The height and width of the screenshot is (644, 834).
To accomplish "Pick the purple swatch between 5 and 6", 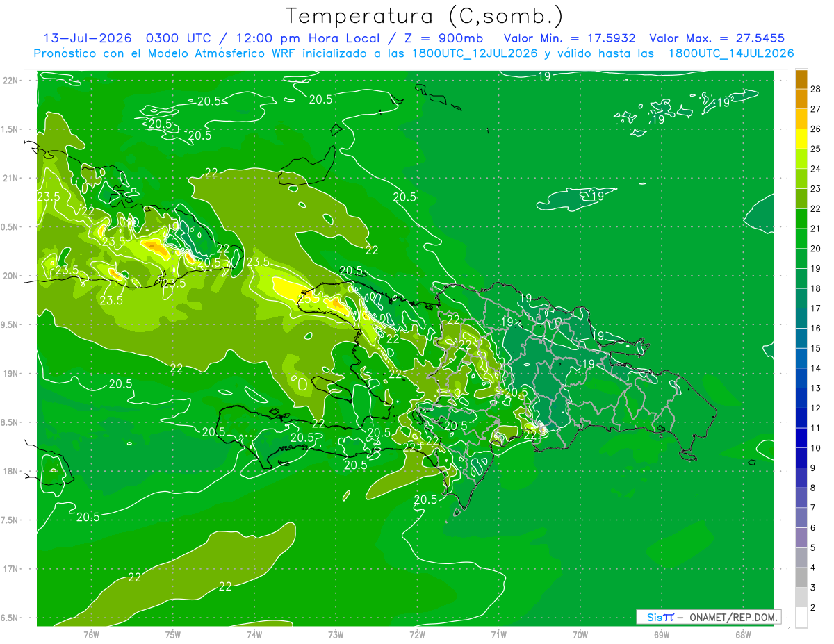I will click(801, 538).
